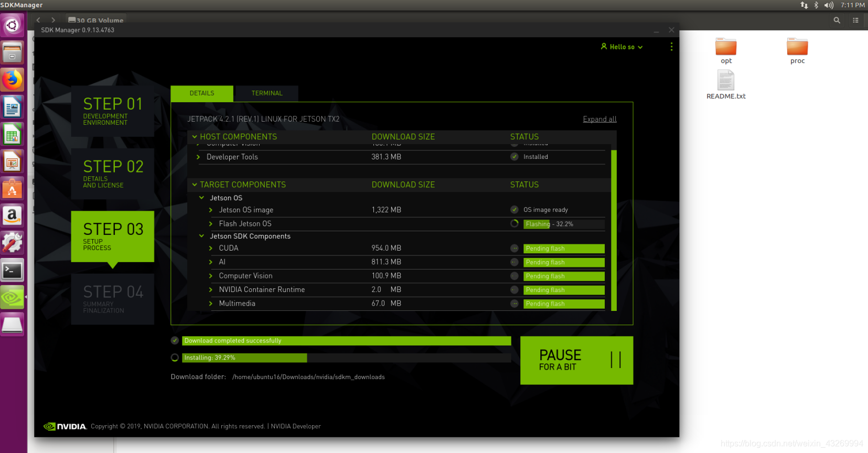Click the OS image ready checkmark

tap(515, 210)
